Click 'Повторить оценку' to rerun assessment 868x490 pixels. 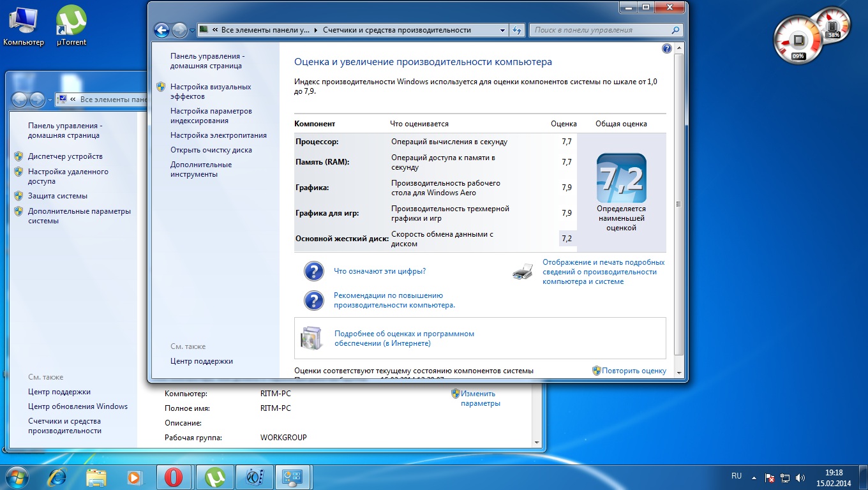[x=633, y=371]
